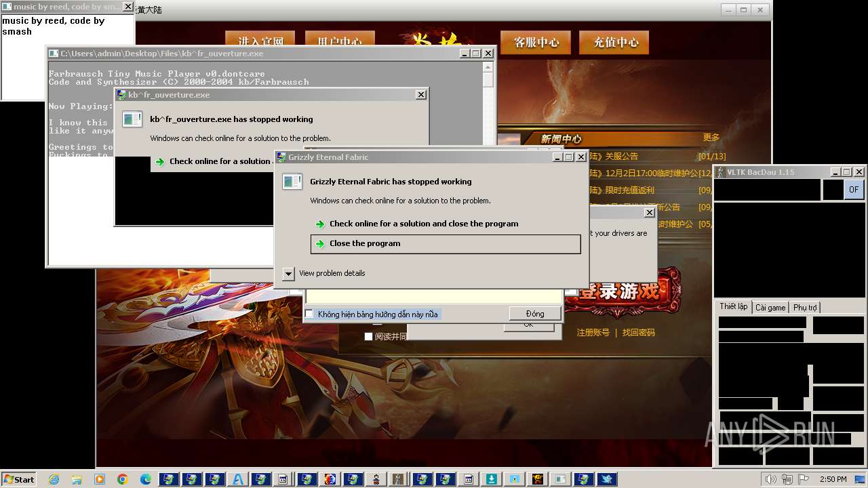Close the music by reed window
This screenshot has width=868, height=488.
pos(127,7)
